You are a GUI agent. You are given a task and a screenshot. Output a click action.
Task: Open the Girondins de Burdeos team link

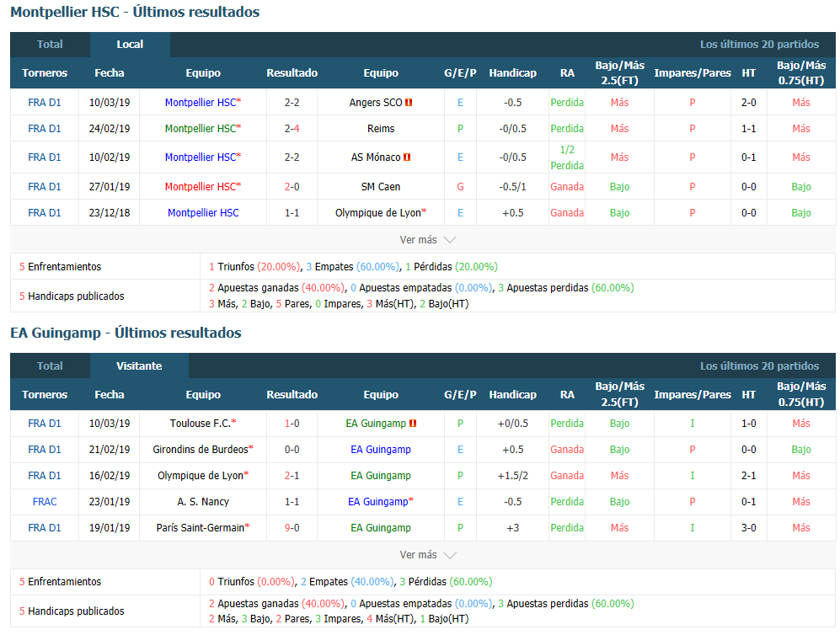coord(201,449)
